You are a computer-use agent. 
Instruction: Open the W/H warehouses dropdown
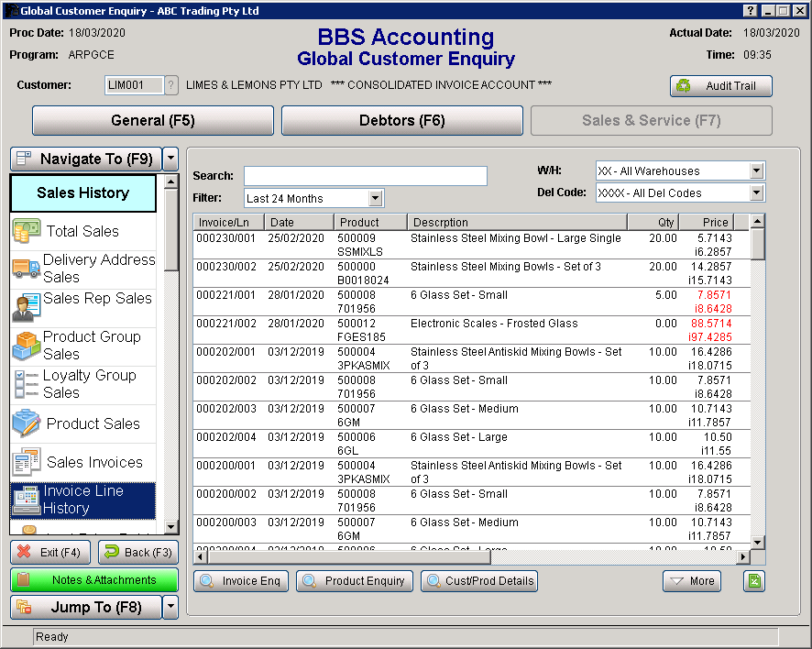(753, 170)
